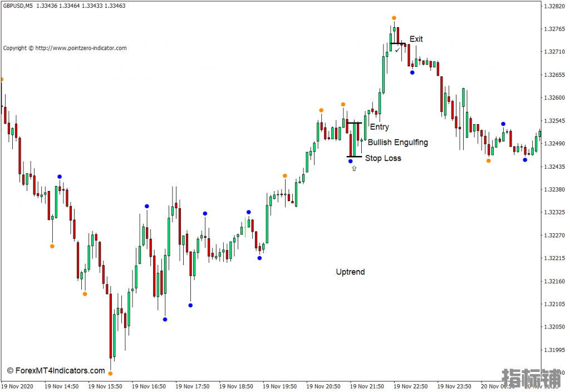Select the Exit label on the chart
The image size is (570, 392).
[x=416, y=39]
